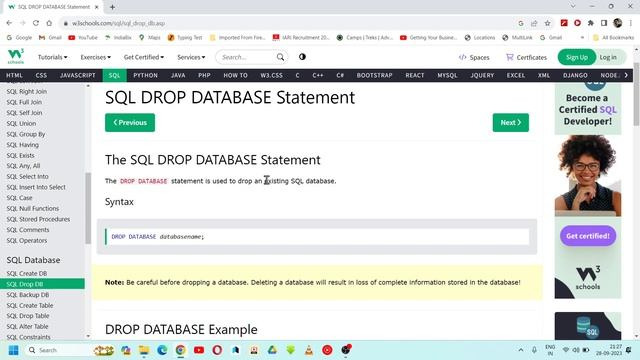Click the sidebar vertical scrollbar thumb
The width and height of the screenshot is (640, 360).
[x=88, y=208]
